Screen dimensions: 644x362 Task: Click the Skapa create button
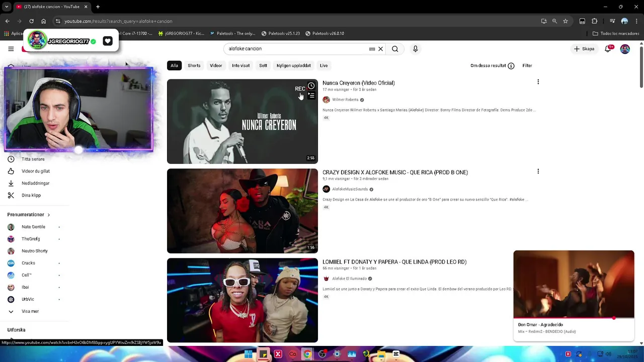(584, 49)
